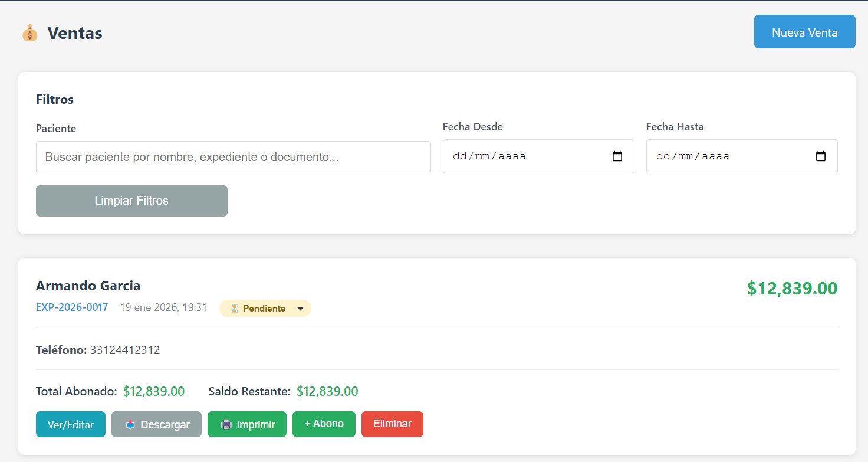Click the Total Abonado amount
The image size is (868, 462).
[x=154, y=391]
